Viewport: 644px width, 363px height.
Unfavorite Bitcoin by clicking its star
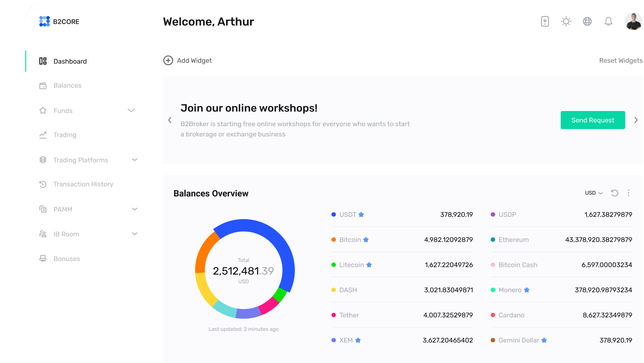click(366, 240)
